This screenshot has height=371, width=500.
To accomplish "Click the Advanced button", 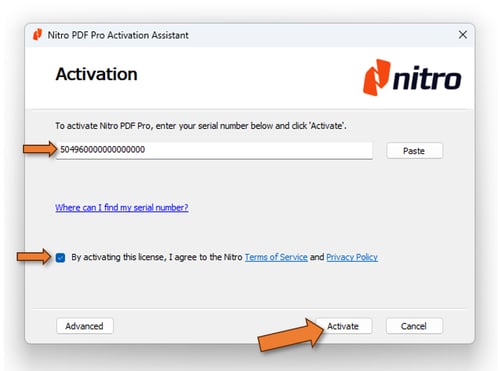I will pos(85,326).
